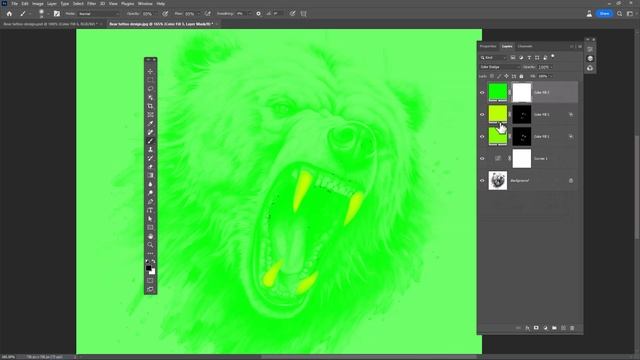Switch to the Properties tab
The width and height of the screenshot is (640, 360).
488,46
